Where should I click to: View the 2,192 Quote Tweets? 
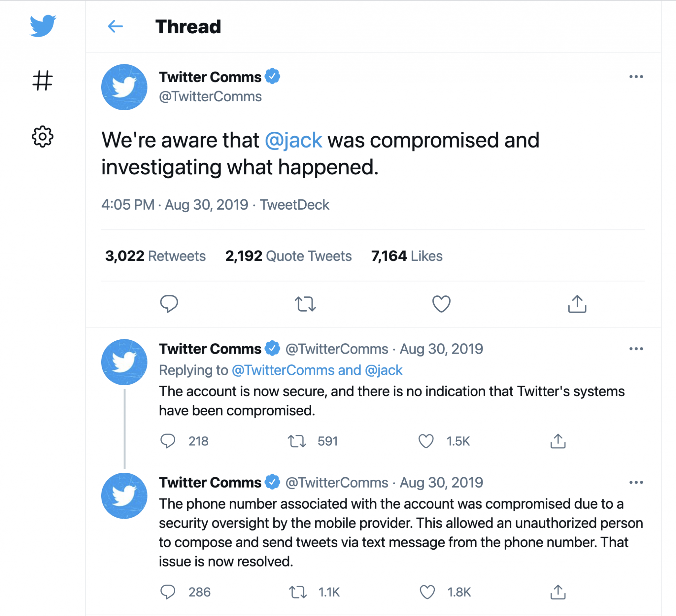288,256
